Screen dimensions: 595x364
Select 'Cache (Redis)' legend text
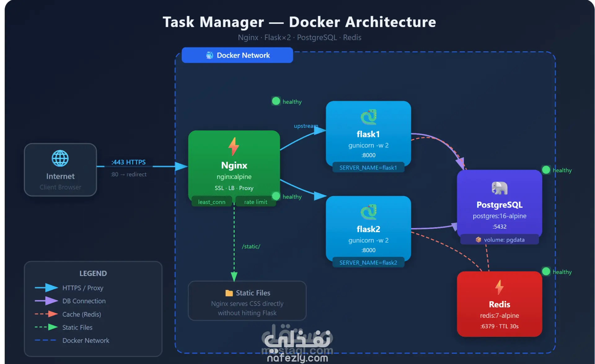[x=82, y=314]
